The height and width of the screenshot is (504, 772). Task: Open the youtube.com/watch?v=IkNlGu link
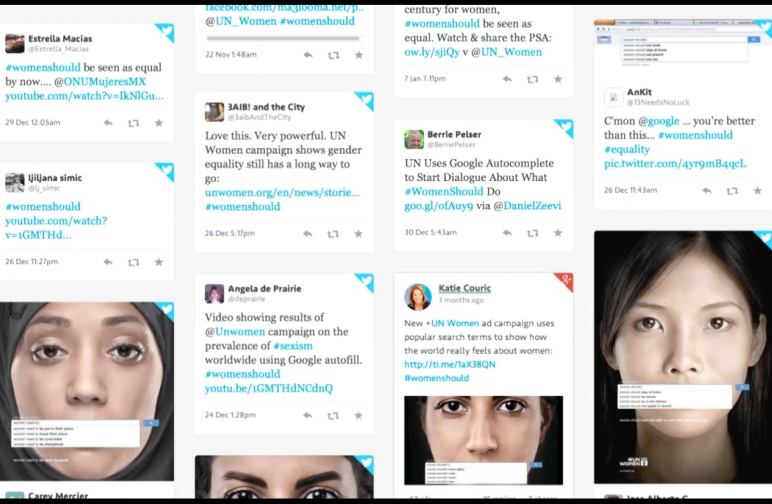pyautogui.click(x=84, y=95)
